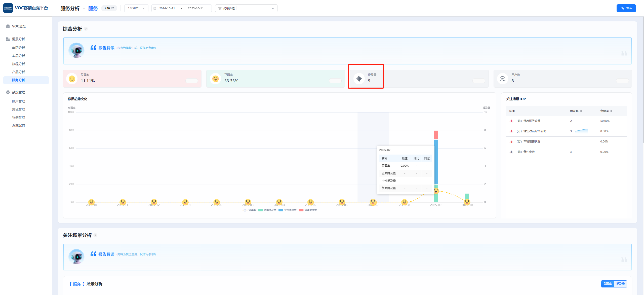
Task: Click the 场景分析 grid icon
Action: 8,39
